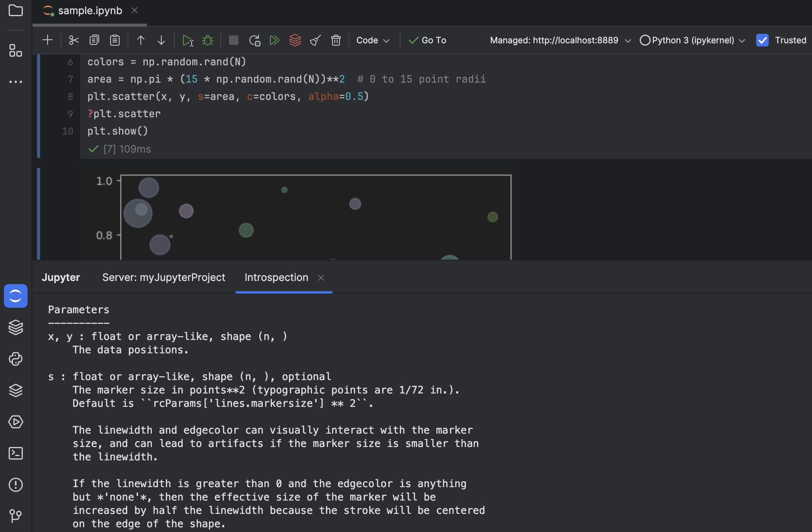Restart the kernel
Screen dimensions: 812x532
tap(255, 40)
